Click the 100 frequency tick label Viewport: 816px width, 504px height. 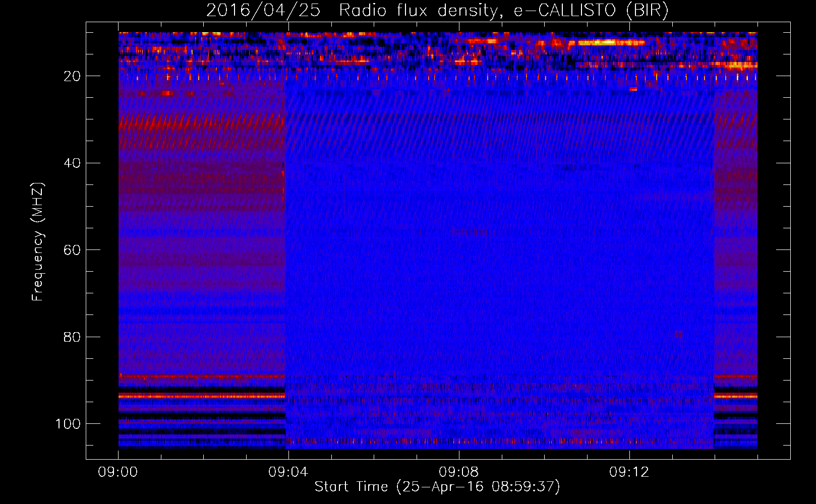[68, 424]
